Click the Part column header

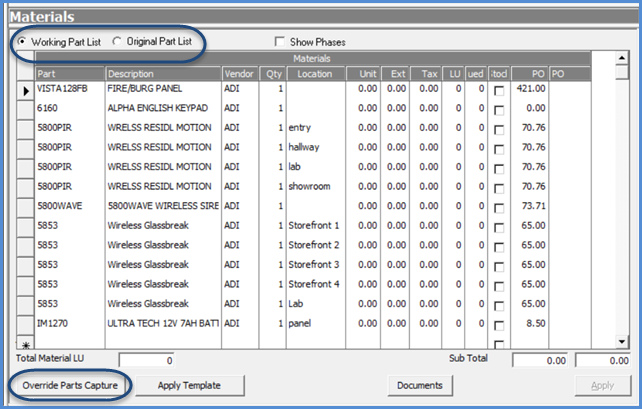pyautogui.click(x=70, y=74)
